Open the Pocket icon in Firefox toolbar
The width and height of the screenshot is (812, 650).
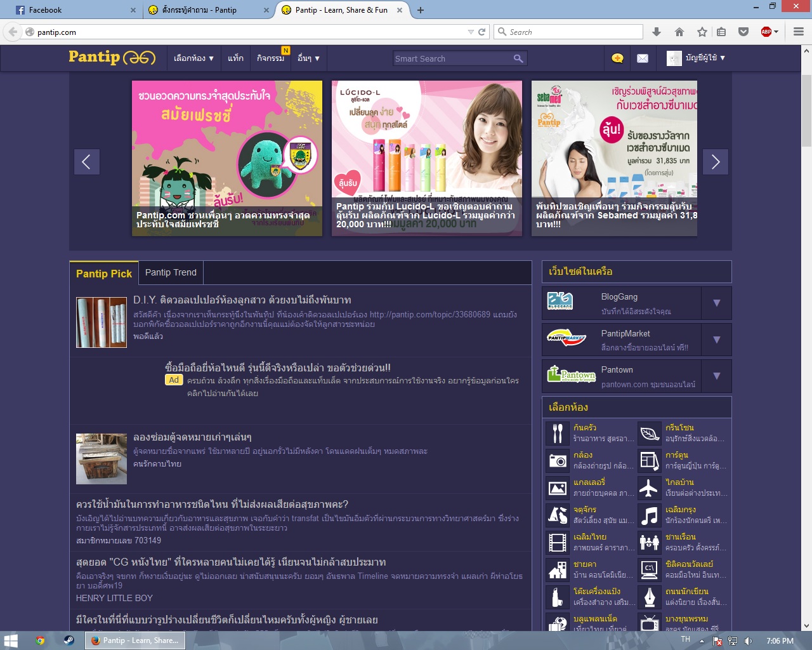coord(743,32)
